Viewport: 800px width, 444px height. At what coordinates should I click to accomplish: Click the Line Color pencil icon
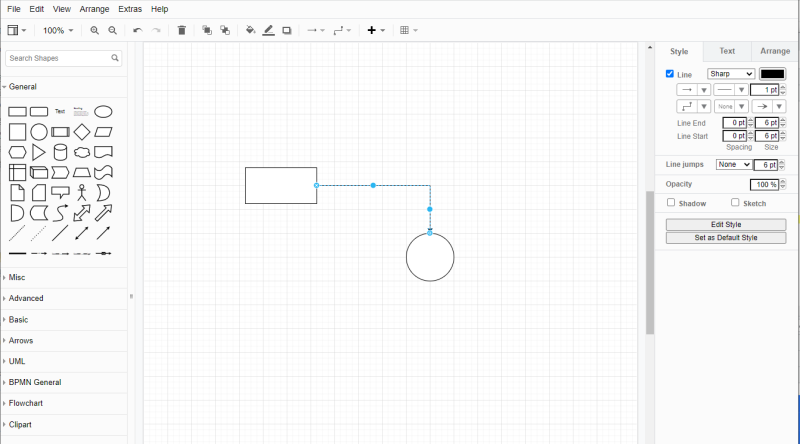[x=268, y=31]
